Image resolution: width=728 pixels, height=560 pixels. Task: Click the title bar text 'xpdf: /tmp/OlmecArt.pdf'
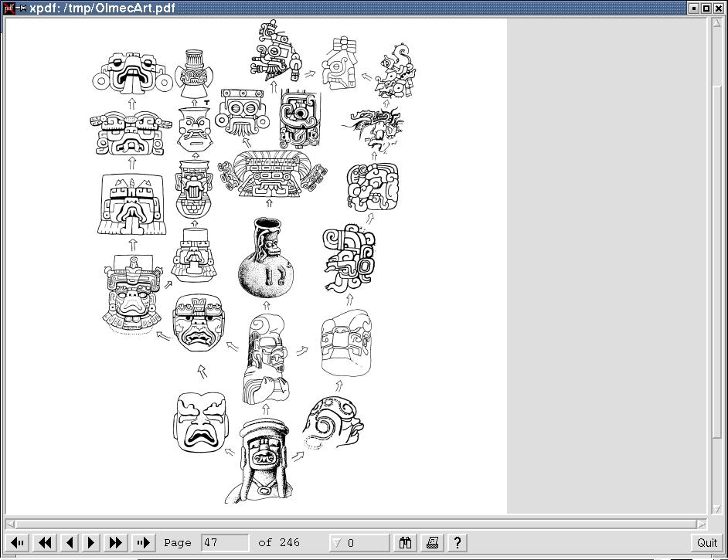103,8
